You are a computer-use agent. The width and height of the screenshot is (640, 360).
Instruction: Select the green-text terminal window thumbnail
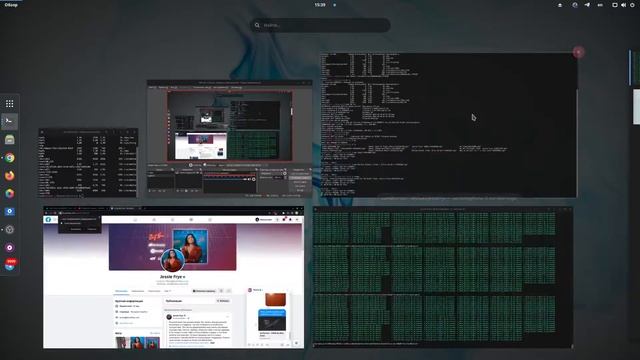(x=443, y=278)
